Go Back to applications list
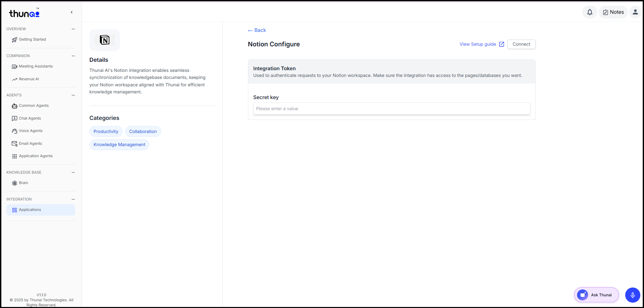Image resolution: width=644 pixels, height=308 pixels. click(257, 30)
